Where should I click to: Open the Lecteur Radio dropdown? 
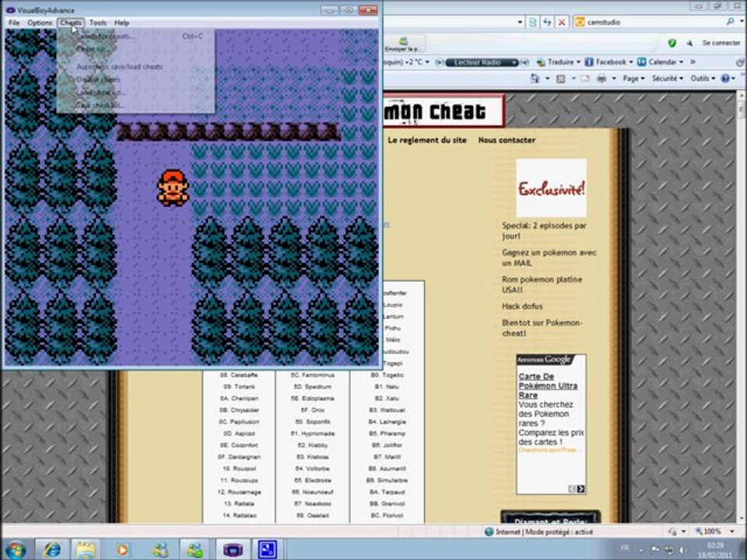point(514,62)
